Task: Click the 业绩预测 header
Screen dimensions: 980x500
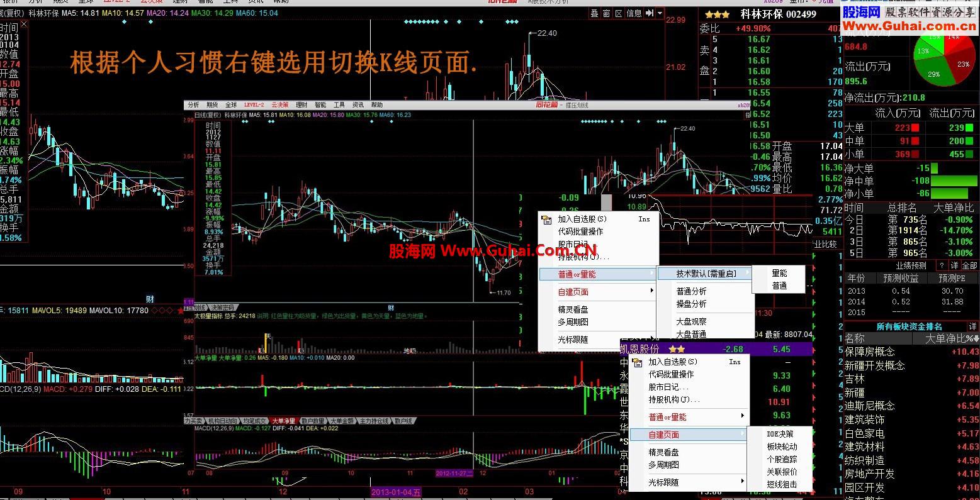Action: coord(911,265)
